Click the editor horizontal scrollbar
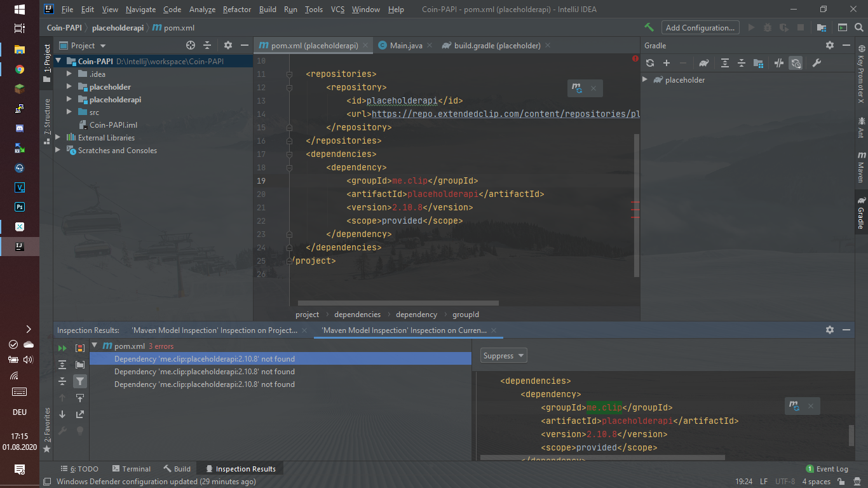This screenshot has height=488, width=868. tap(398, 303)
